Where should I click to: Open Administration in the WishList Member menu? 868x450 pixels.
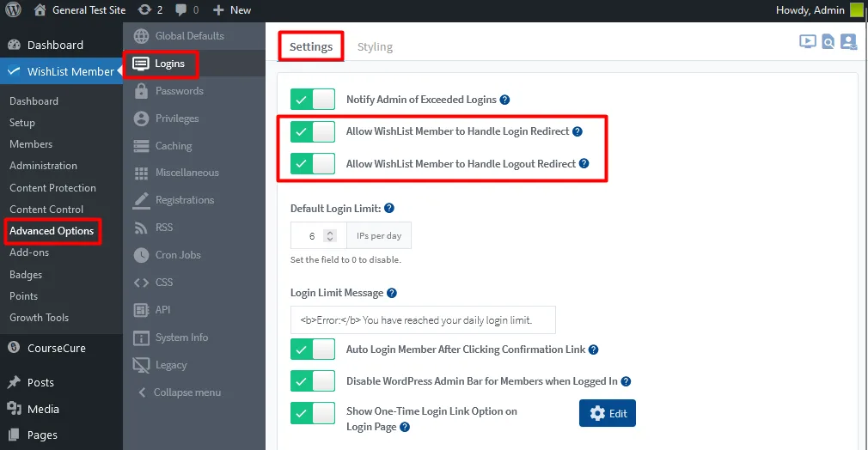pos(43,166)
